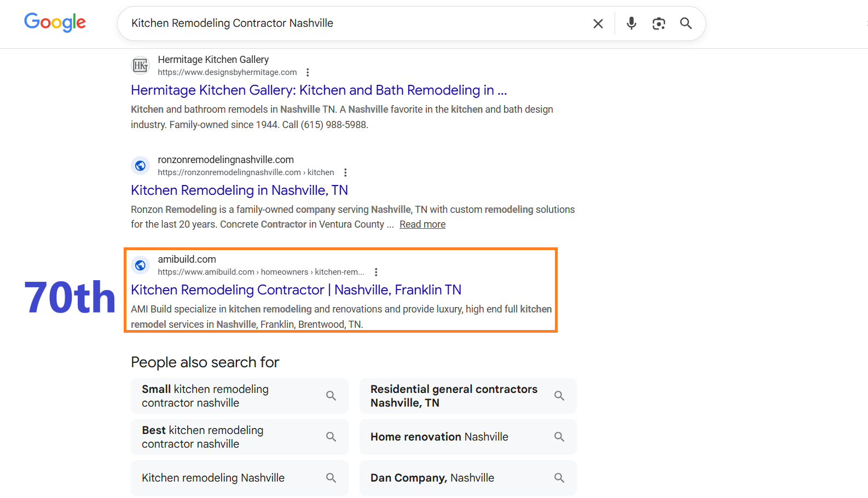Screen dimensions: 868x498
Task: Open more options for amibuild.com result
Action: point(376,272)
